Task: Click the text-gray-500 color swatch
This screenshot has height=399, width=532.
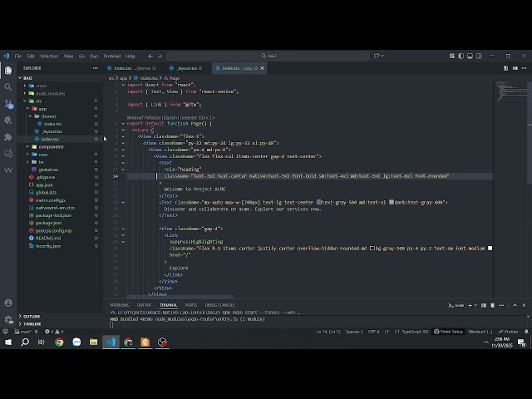Action: coord(319,202)
